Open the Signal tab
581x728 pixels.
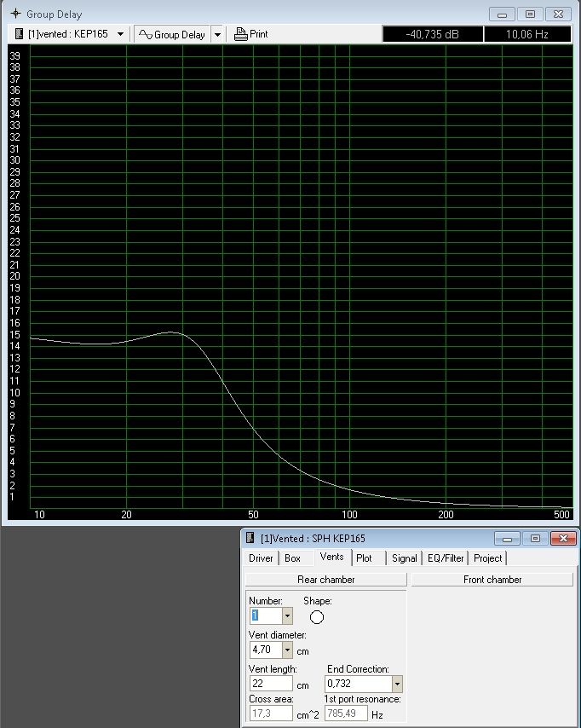404,558
